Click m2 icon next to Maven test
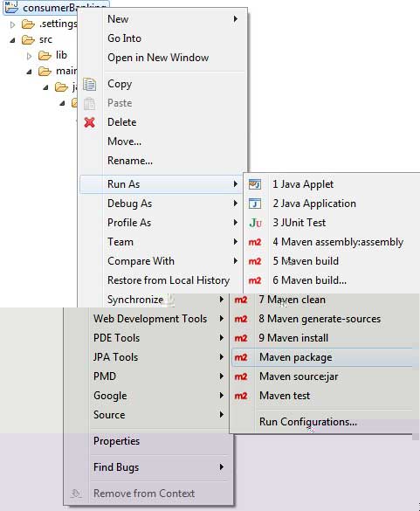420x511 pixels. (x=241, y=396)
